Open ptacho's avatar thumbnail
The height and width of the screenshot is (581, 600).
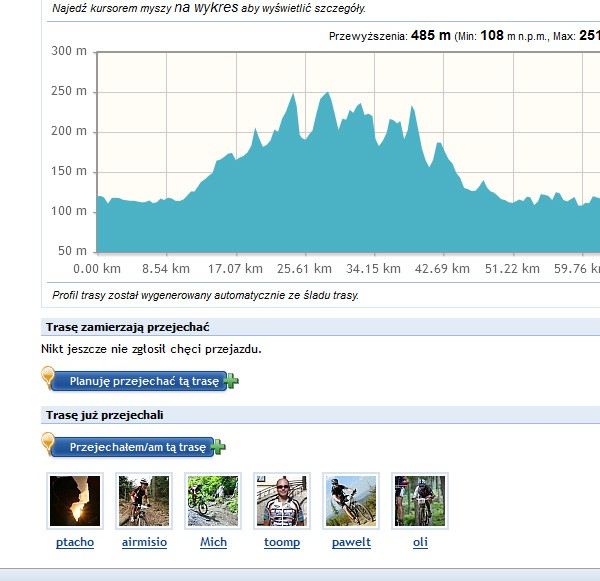click(75, 501)
